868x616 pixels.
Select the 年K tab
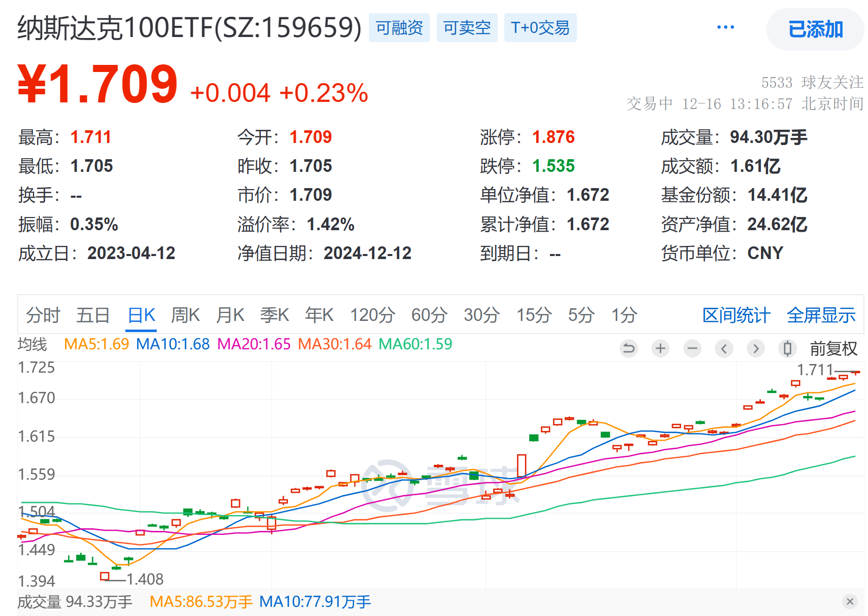[319, 315]
